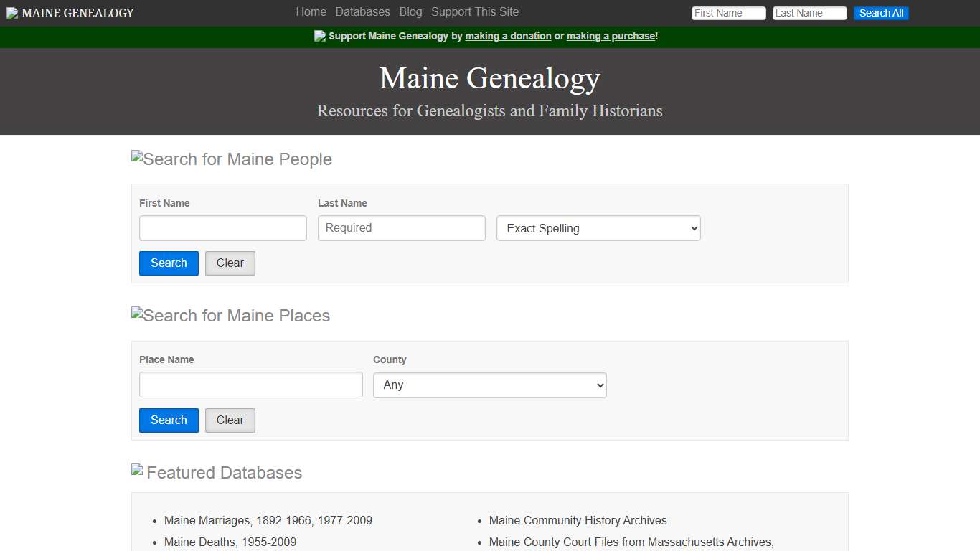The image size is (980, 551).
Task: Open the Databases menu item
Action: tap(362, 12)
